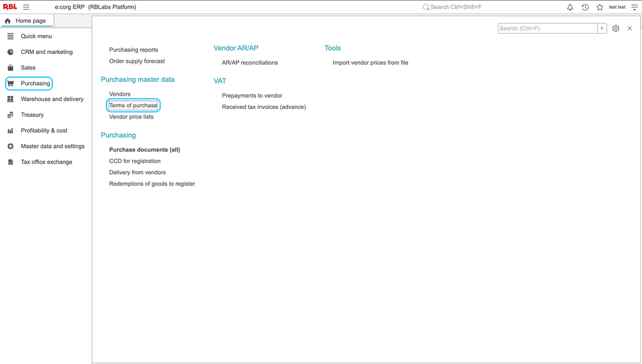Viewport: 642px width, 364px height.
Task: Open Redemptions of goods to register
Action: click(152, 184)
